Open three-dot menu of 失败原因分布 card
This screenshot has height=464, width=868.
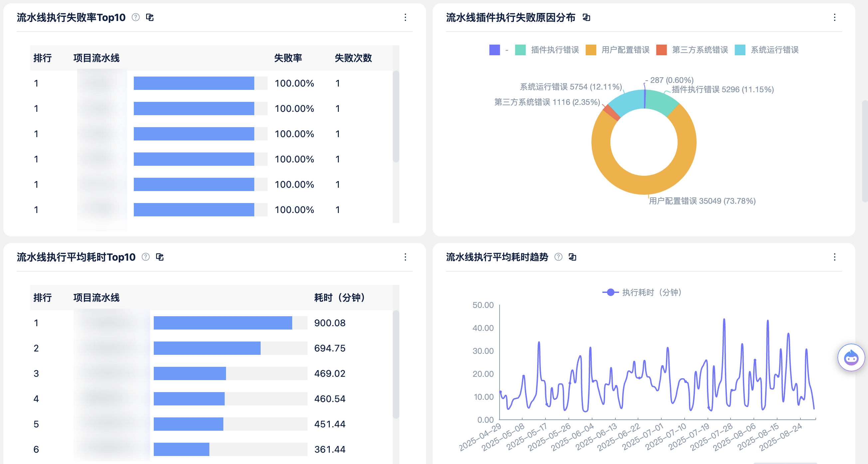pyautogui.click(x=834, y=17)
